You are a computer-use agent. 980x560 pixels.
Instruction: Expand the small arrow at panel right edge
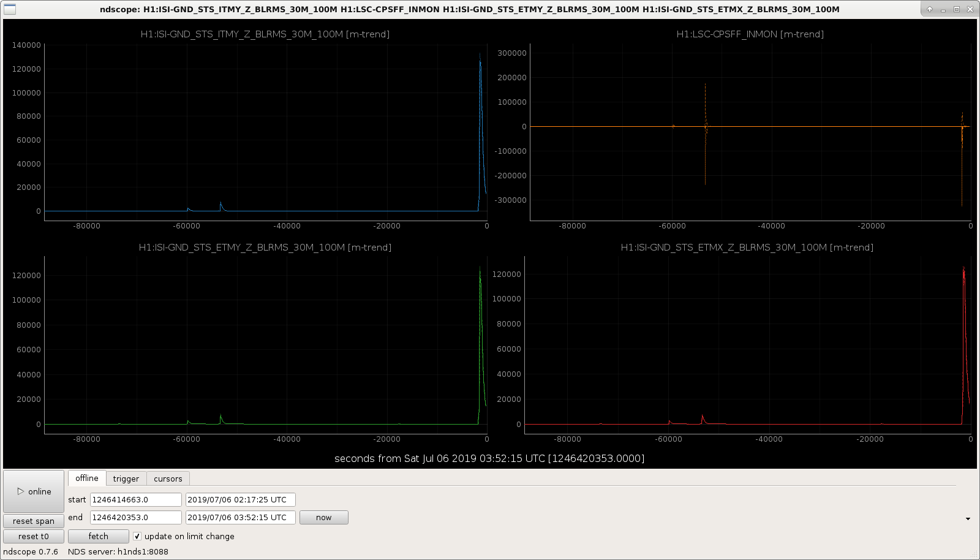point(968,519)
